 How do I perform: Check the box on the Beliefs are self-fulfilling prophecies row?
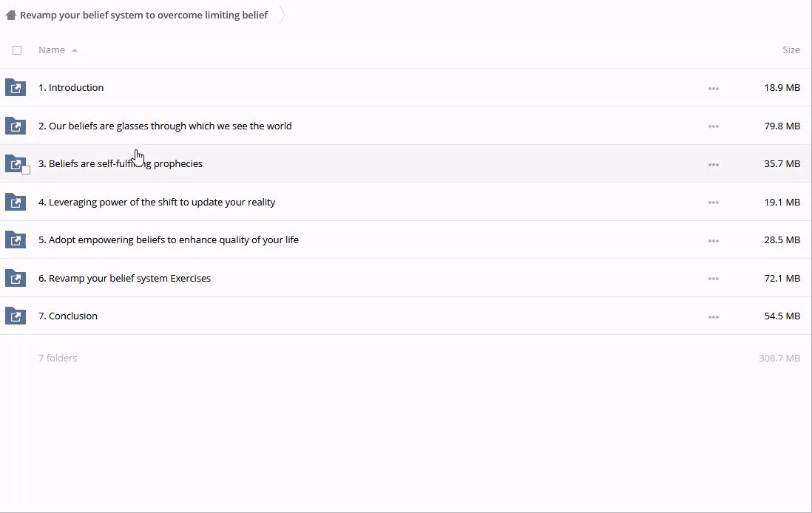click(x=26, y=170)
